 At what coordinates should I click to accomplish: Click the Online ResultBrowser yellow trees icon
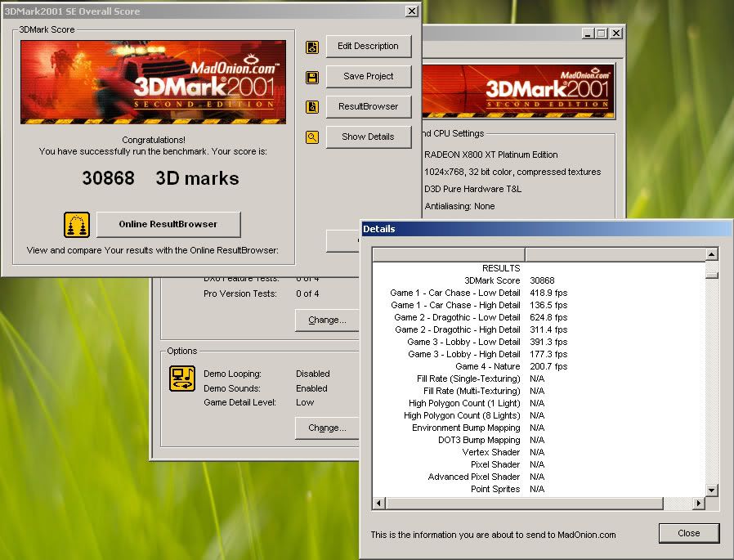[x=77, y=225]
